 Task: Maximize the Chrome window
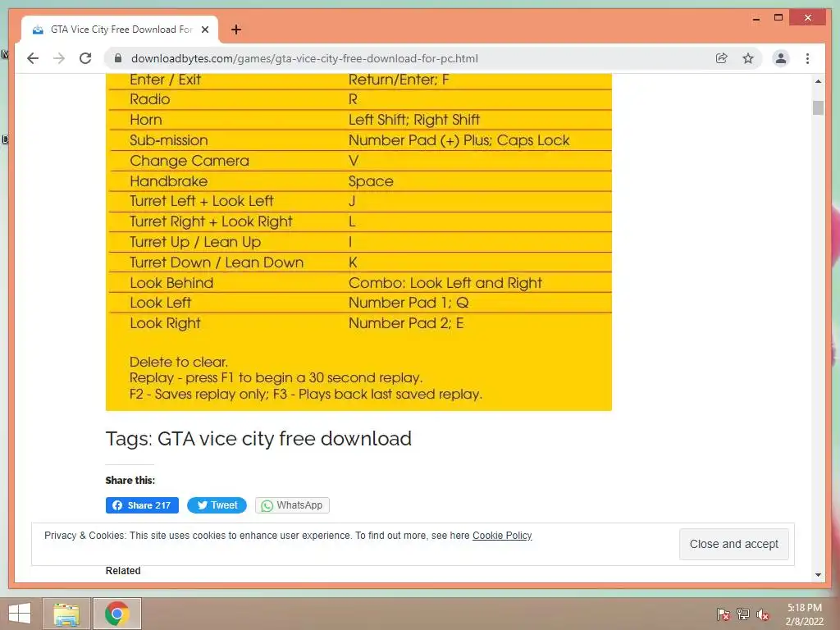778,18
